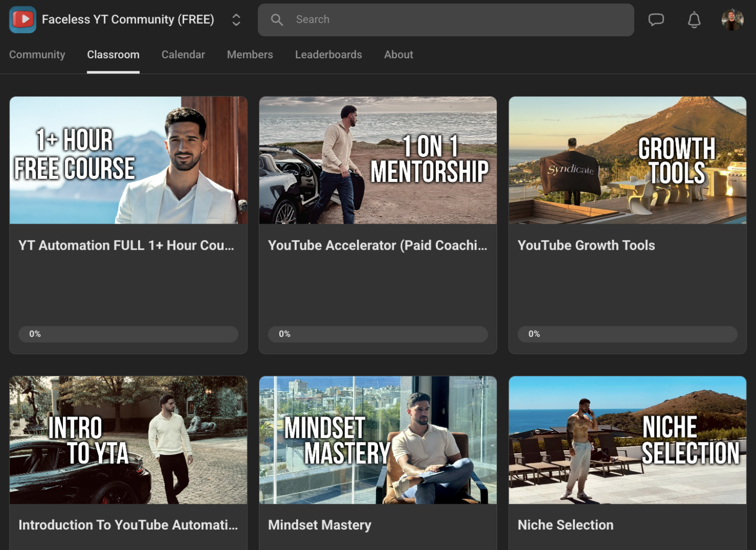Image resolution: width=756 pixels, height=550 pixels.
Task: Open the About tab
Action: [x=398, y=55]
